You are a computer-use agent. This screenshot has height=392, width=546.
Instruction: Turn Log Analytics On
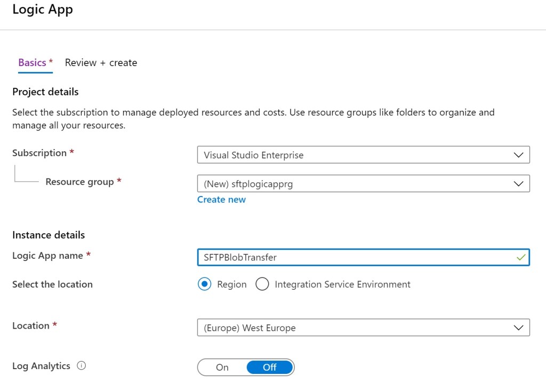(x=222, y=367)
